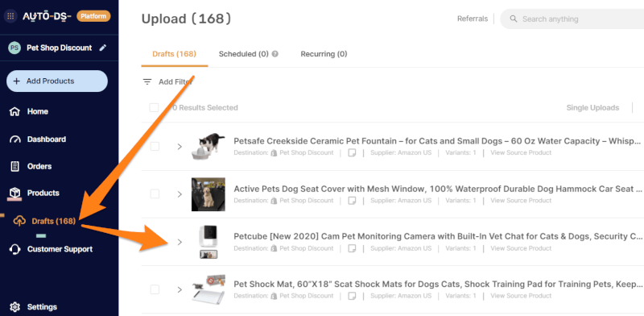This screenshot has height=316, width=644.
Task: Open the Drafts (168) sidebar item
Action: 45,222
